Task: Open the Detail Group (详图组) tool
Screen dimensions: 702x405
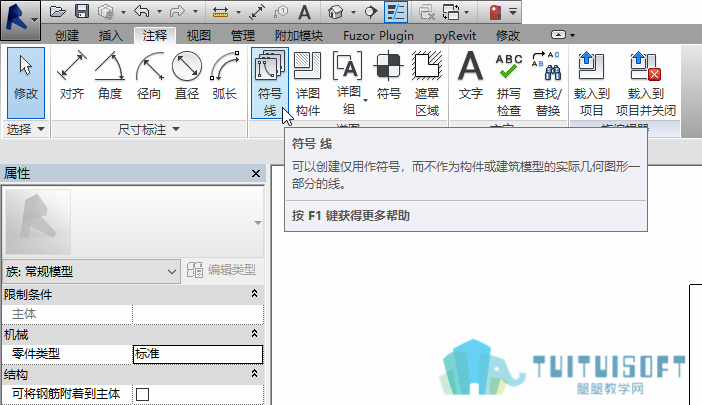Action: pos(348,84)
